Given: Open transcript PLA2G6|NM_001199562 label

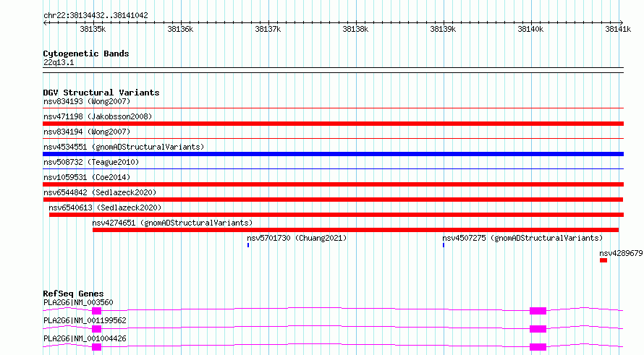Looking at the screenshot, I should tap(85, 320).
